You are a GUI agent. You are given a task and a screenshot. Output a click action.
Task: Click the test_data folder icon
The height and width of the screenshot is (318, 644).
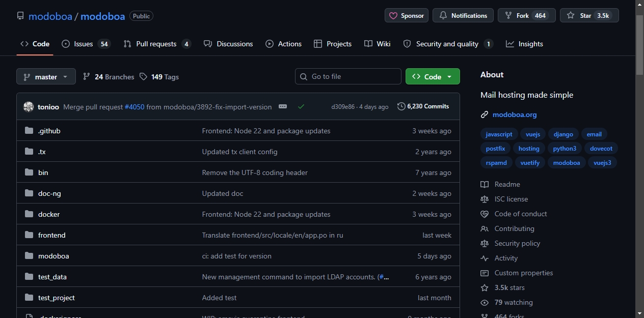[29, 277]
